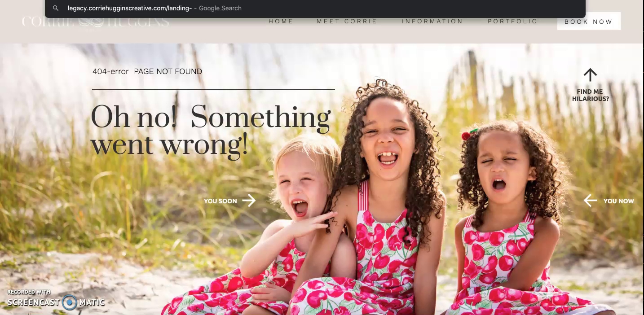Click the upward arrow above Find Me Hilarious
The image size is (644, 315).
[x=590, y=75]
